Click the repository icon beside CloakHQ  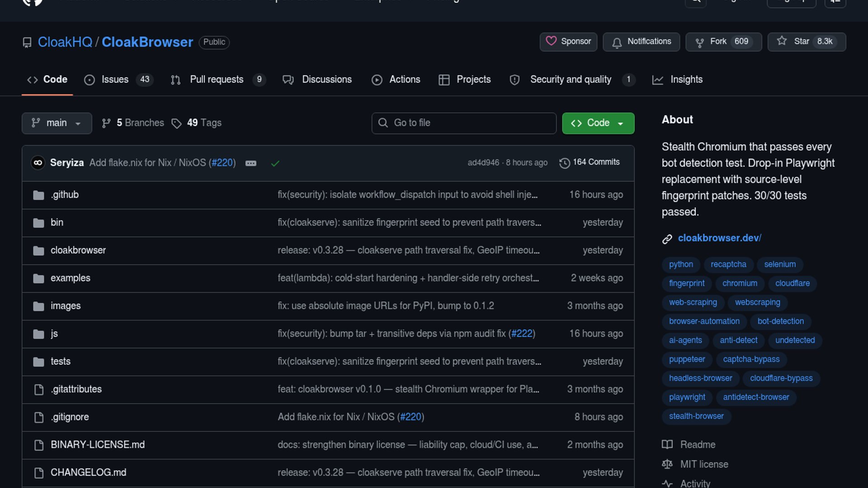[x=27, y=42]
